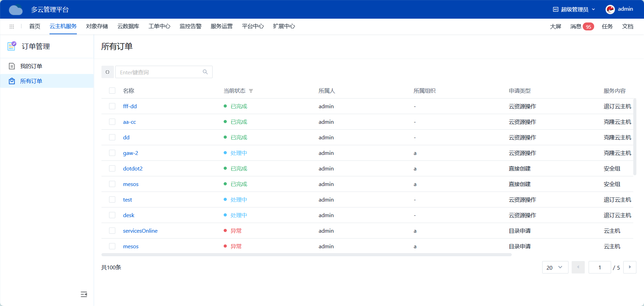
Task: Select 所有订单 in sidebar
Action: 47,81
